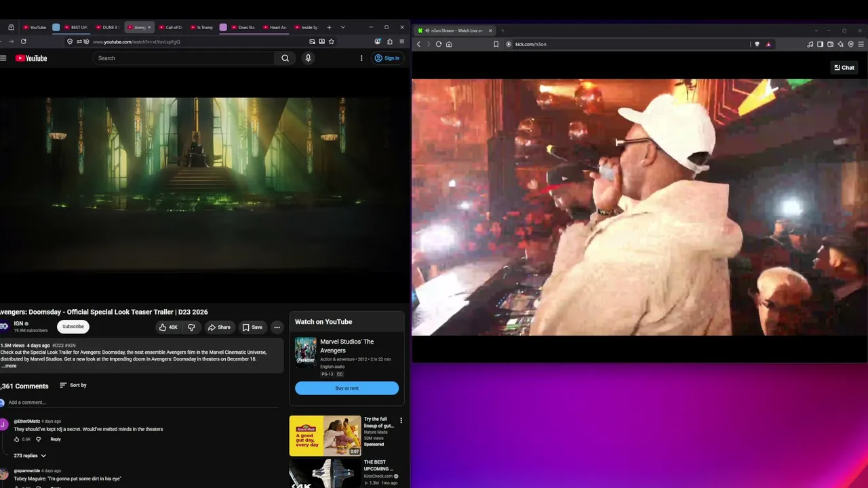
Task: Switch to the Is Trump tab
Action: click(202, 27)
